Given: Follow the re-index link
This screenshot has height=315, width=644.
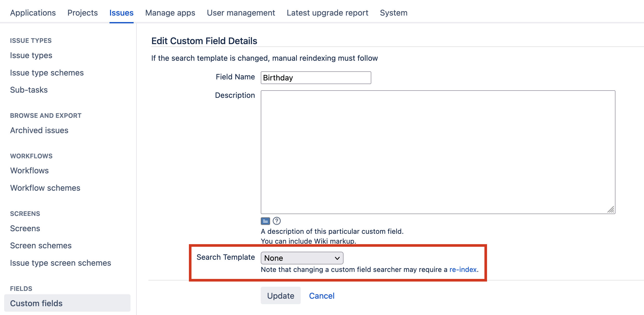Looking at the screenshot, I should click(x=463, y=270).
